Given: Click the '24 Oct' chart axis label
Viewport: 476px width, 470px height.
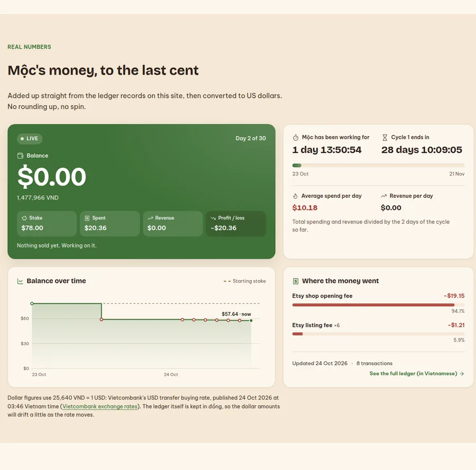Looking at the screenshot, I should coord(171,375).
